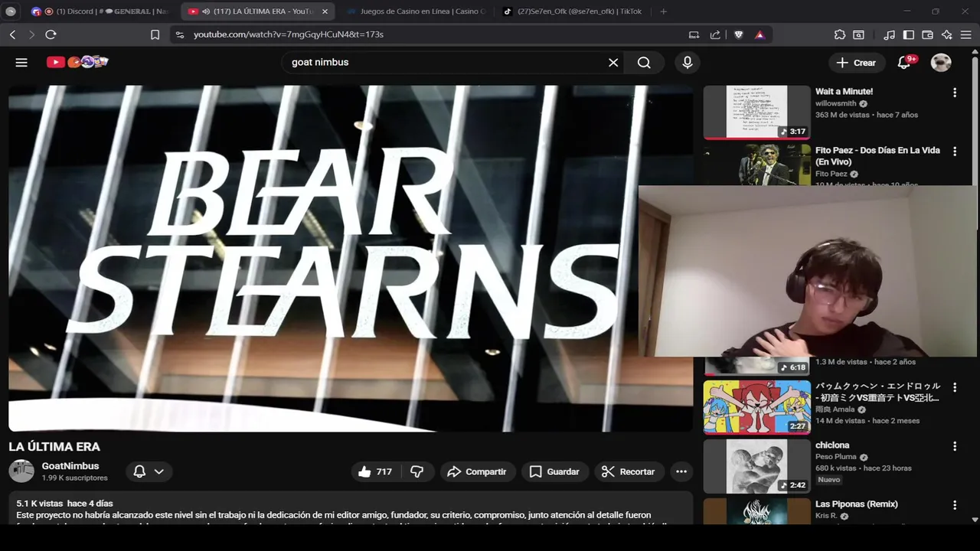Open the Brave Shields lion icon
Image resolution: width=980 pixels, height=551 pixels.
pyautogui.click(x=739, y=34)
